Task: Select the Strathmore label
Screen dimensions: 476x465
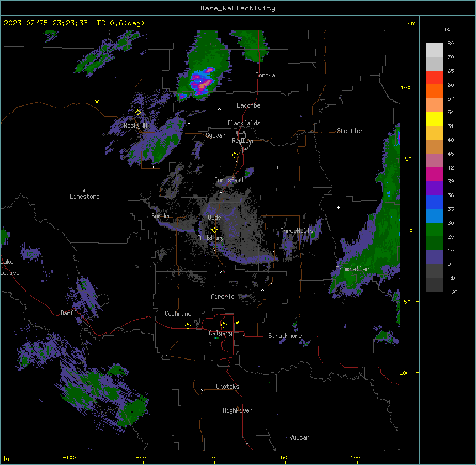Action: point(285,336)
